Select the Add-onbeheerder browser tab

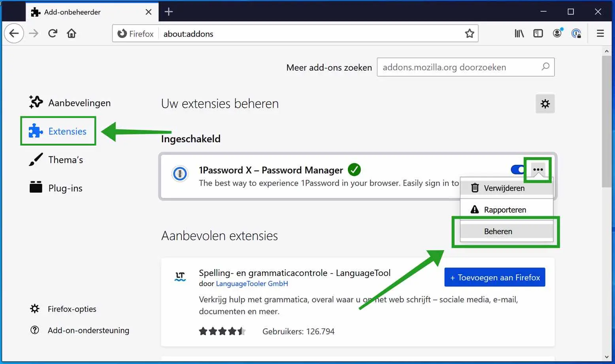pyautogui.click(x=92, y=12)
